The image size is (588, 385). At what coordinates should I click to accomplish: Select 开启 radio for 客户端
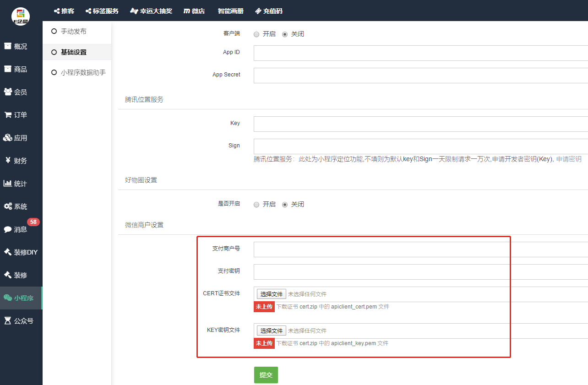click(256, 34)
